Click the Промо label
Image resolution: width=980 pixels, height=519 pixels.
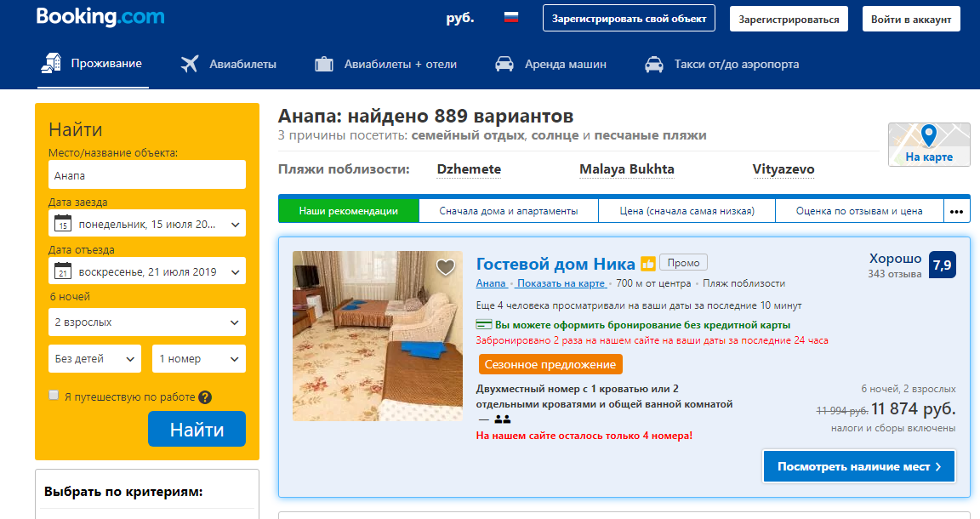click(683, 263)
